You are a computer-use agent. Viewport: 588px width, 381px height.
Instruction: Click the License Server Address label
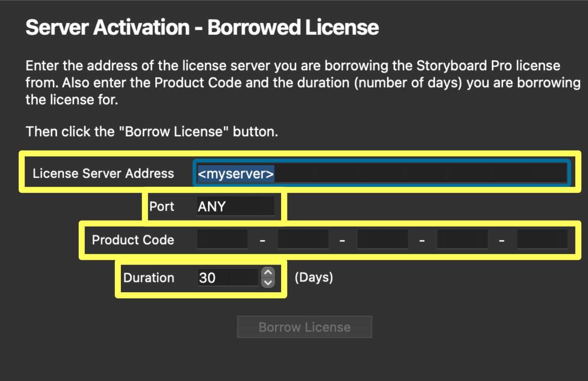(x=103, y=173)
